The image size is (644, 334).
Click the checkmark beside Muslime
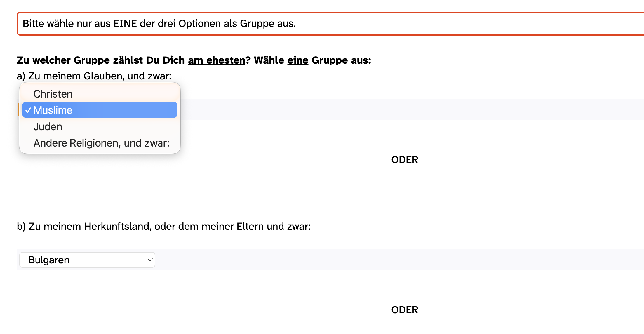(x=28, y=110)
